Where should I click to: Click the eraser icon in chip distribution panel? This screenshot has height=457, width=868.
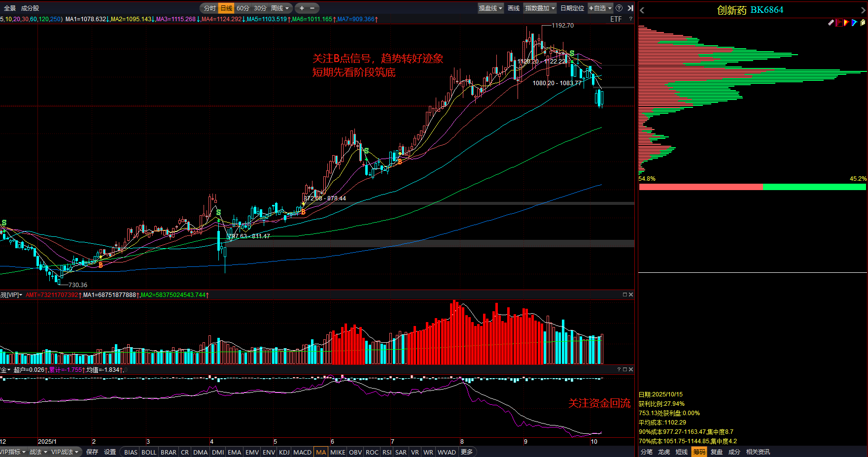click(x=831, y=23)
